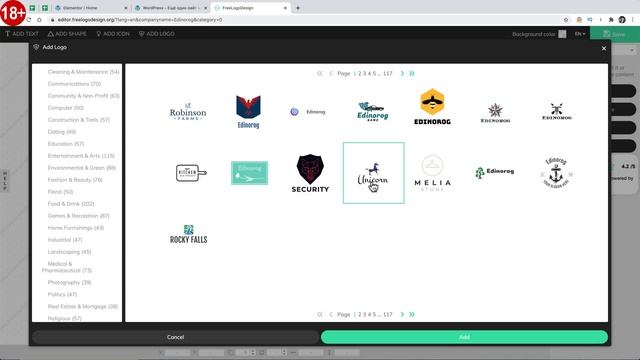640x360 pixels.
Task: Click the green Save button
Action: pos(615,34)
